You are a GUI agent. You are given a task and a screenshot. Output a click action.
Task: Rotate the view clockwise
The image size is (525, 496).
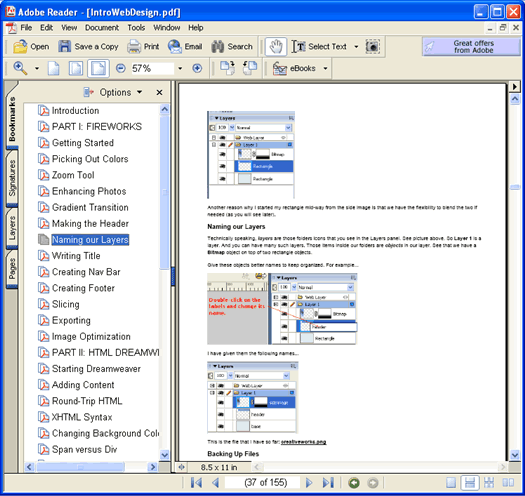227,68
